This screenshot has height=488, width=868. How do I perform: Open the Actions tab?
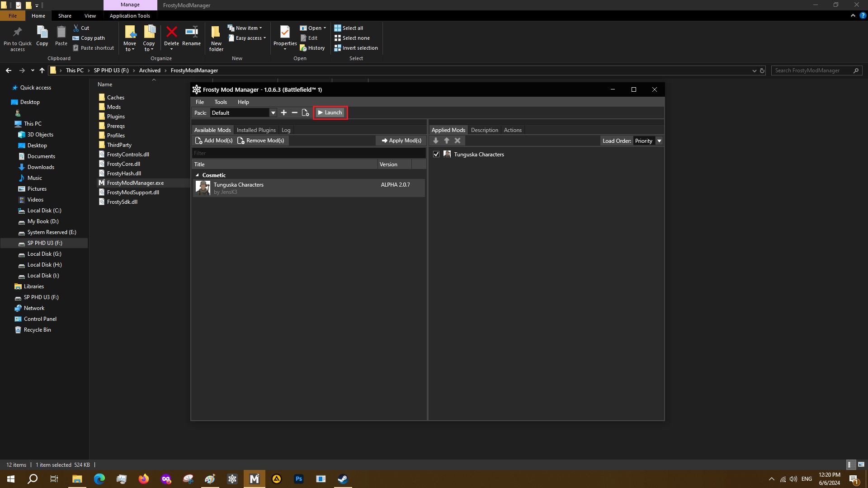[513, 130]
